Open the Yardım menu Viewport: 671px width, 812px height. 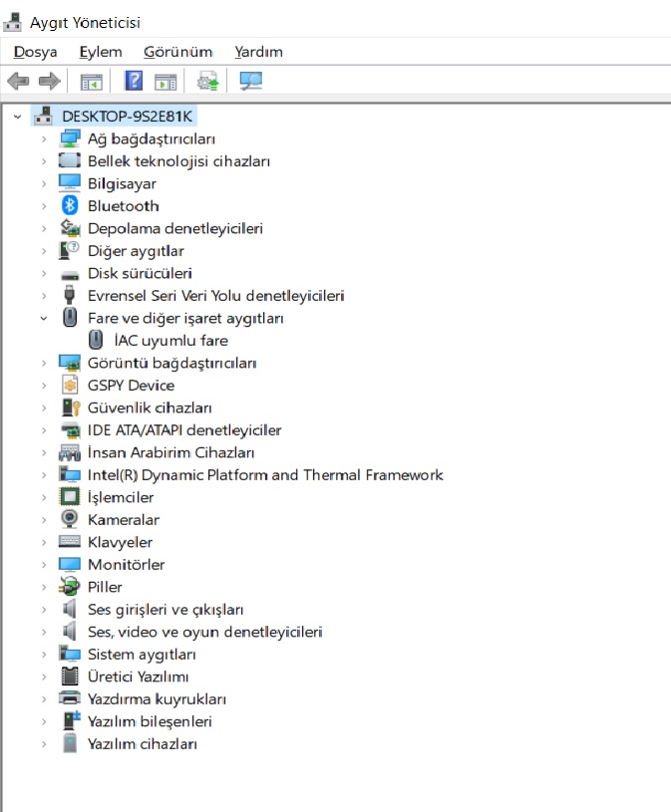258,52
